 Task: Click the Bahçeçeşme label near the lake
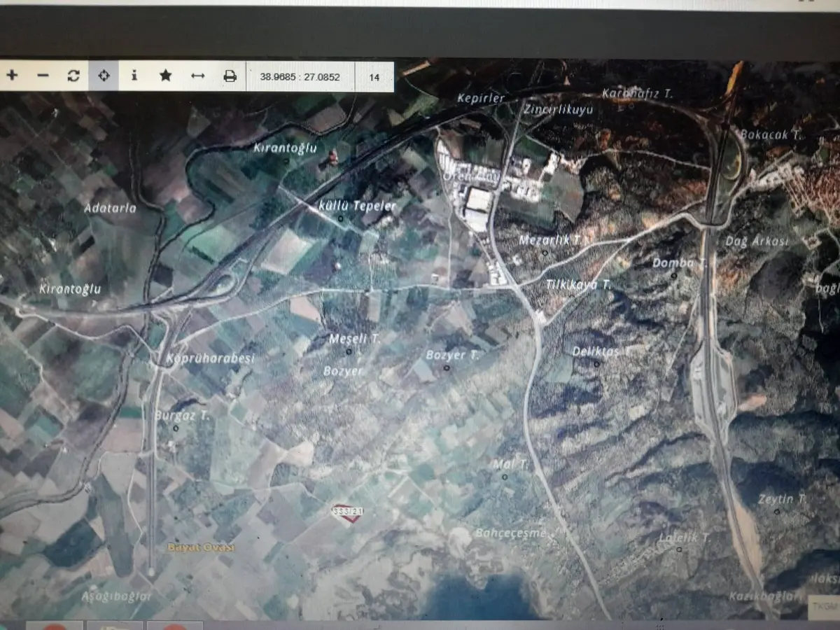(510, 533)
